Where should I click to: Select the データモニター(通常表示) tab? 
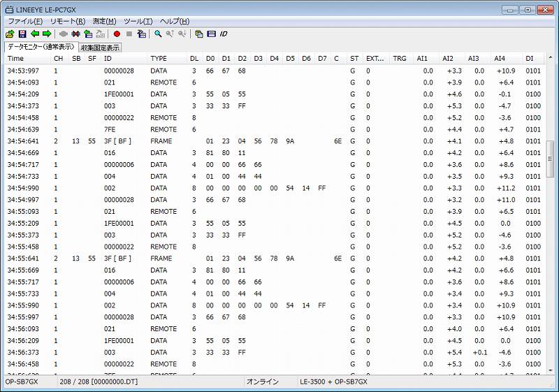41,47
